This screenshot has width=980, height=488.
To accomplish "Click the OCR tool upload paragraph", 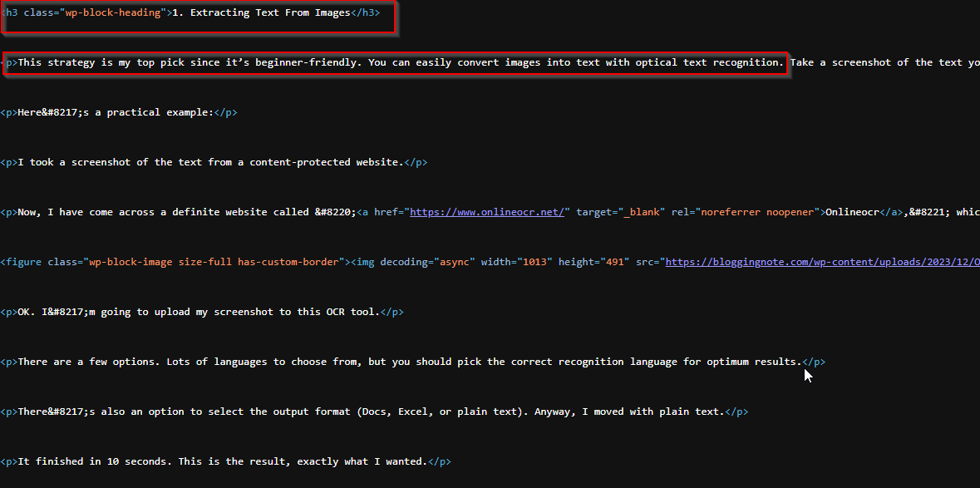I will 191,312.
